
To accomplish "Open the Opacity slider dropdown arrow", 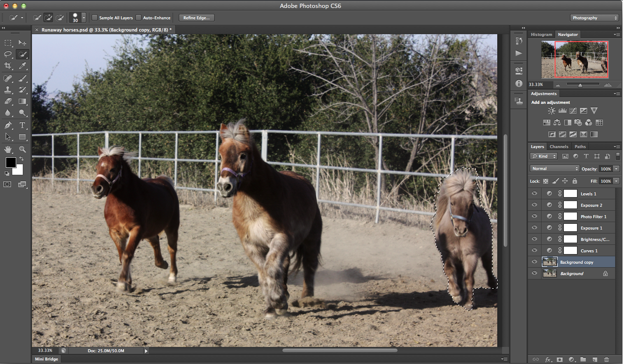I will point(616,169).
